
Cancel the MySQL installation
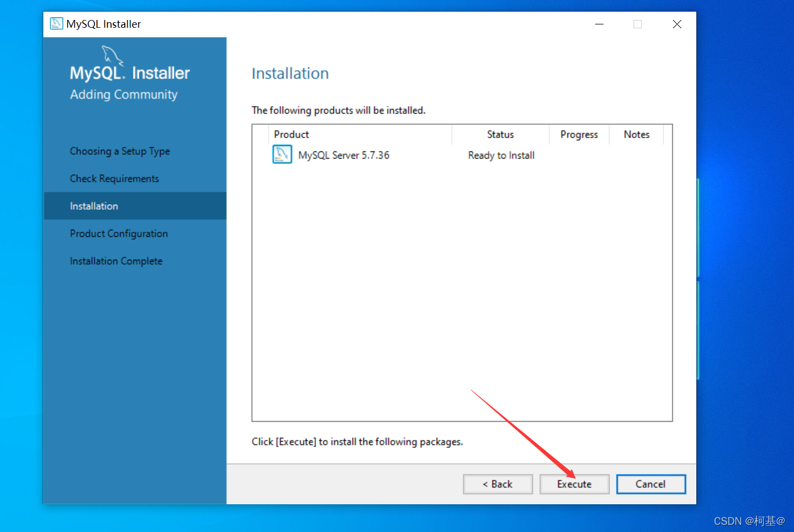[x=651, y=484]
